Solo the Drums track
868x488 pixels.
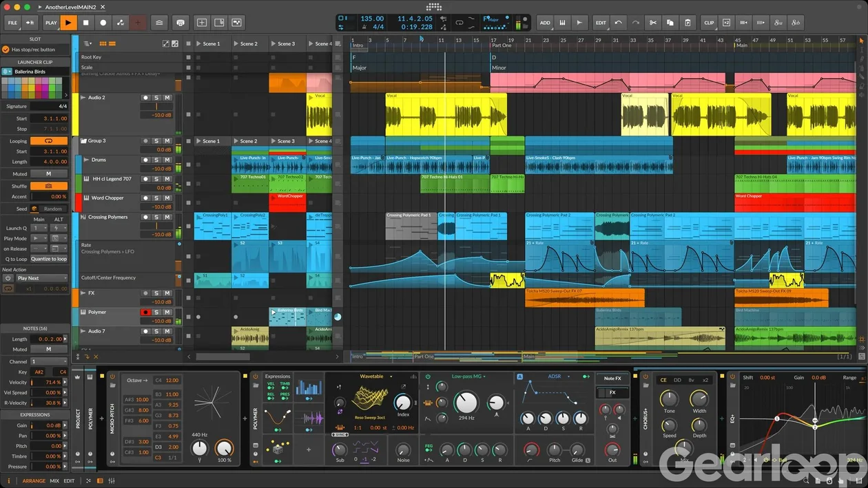[x=156, y=160]
